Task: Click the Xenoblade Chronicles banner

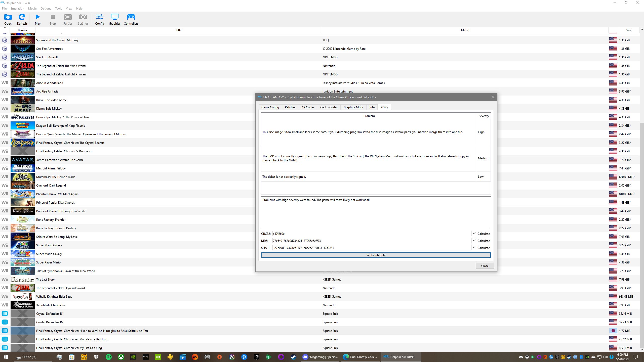Action: [x=23, y=305]
